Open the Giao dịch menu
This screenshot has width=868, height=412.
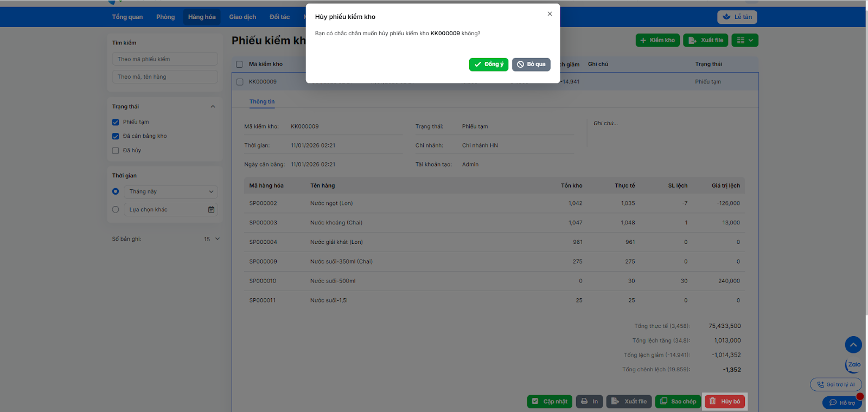pos(242,17)
